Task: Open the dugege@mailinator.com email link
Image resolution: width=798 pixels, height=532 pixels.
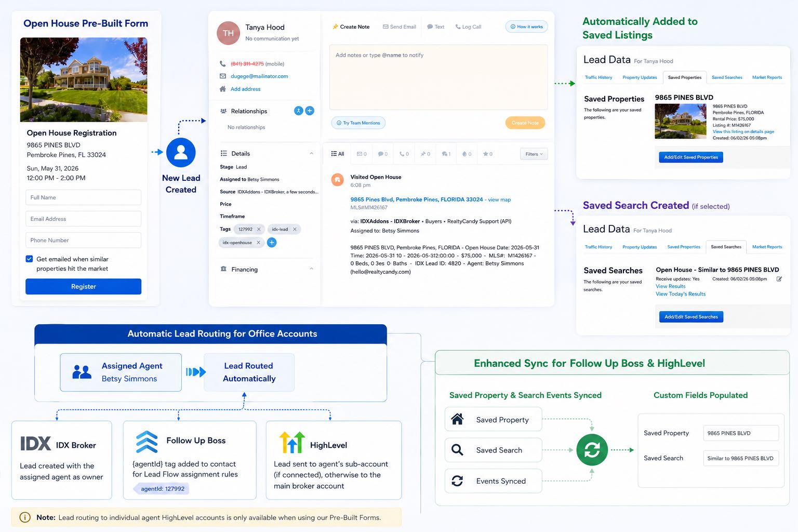Action: click(x=259, y=76)
